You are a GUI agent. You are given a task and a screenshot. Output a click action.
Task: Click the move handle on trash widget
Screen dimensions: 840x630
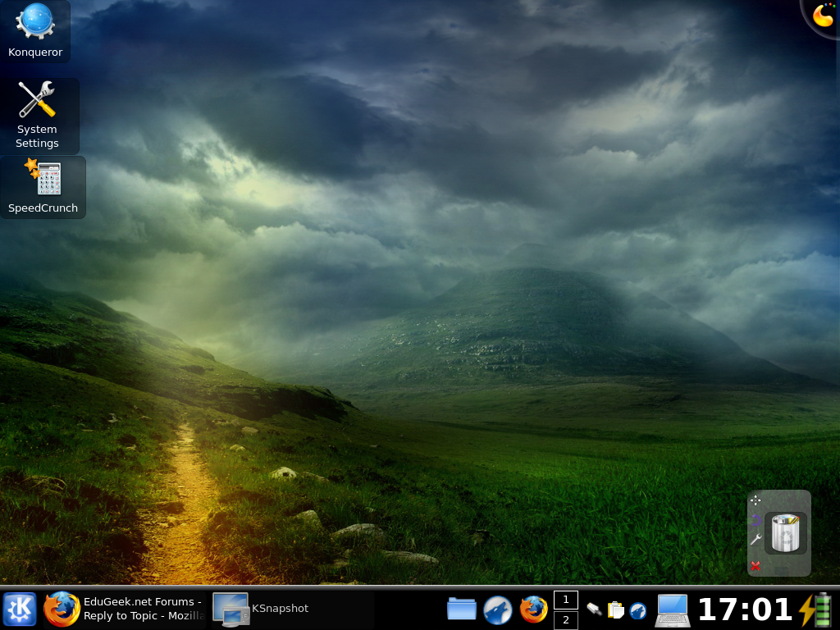coord(756,500)
